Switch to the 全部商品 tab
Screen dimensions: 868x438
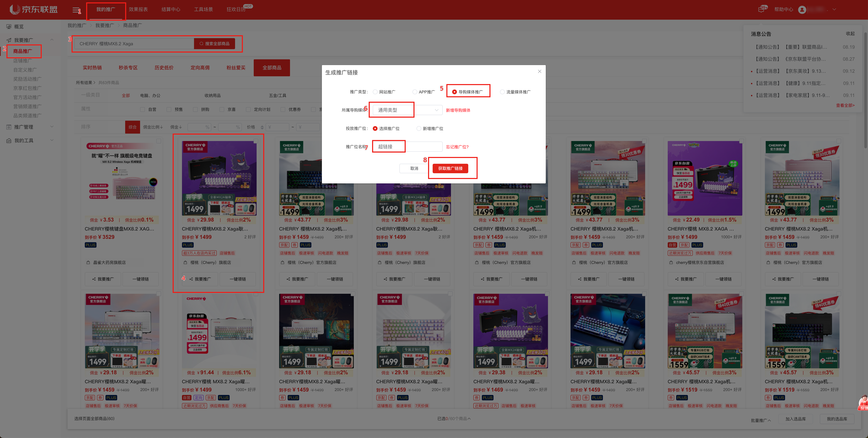[x=272, y=68]
